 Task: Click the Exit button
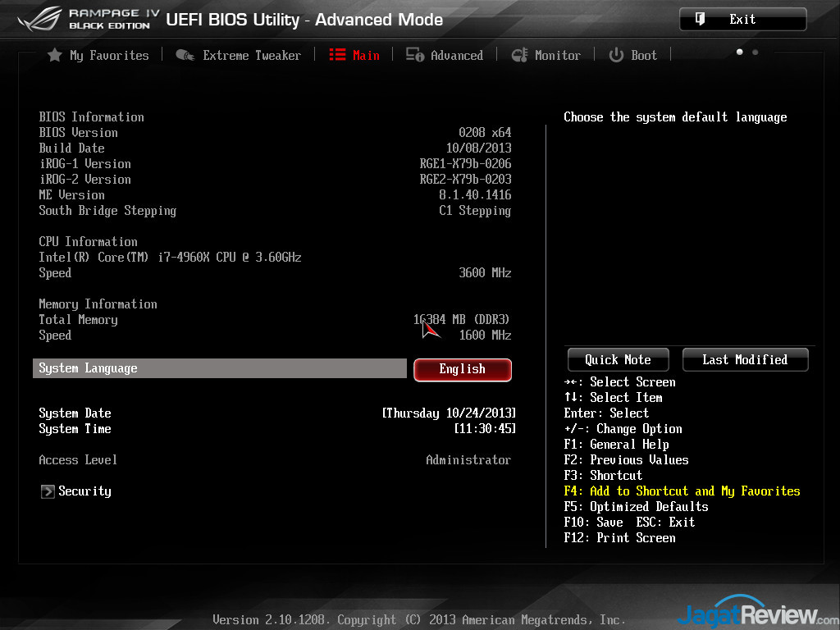pyautogui.click(x=742, y=20)
